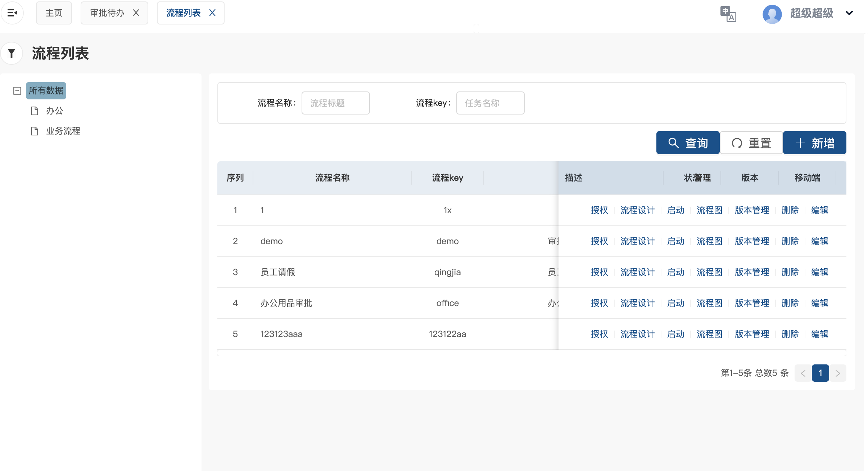Click the 流程名称 column header
The height and width of the screenshot is (471, 868).
point(333,178)
